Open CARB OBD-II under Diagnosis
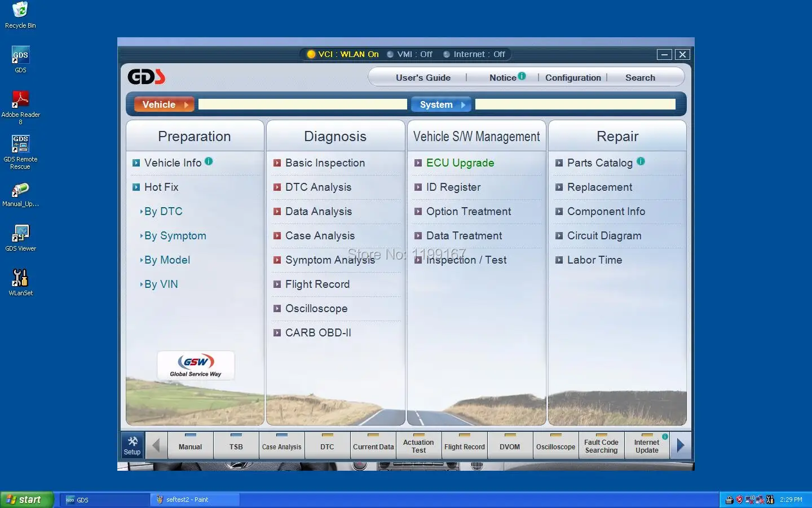This screenshot has width=812, height=508. pos(318,333)
